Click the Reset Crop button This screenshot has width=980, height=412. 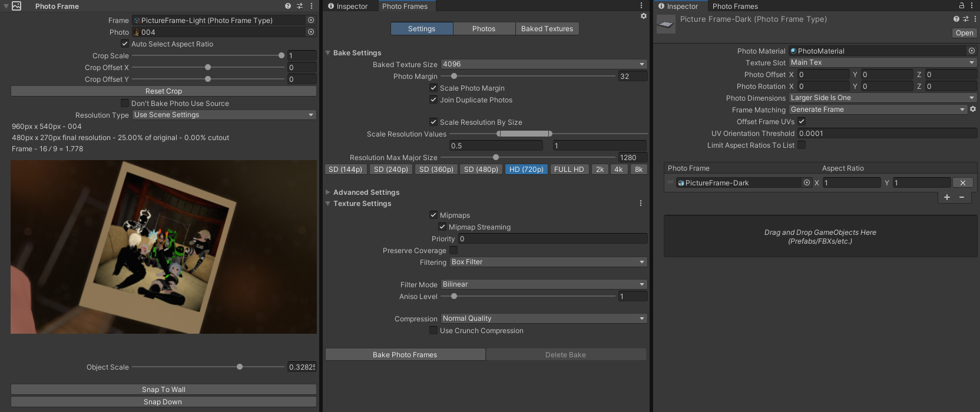point(164,91)
